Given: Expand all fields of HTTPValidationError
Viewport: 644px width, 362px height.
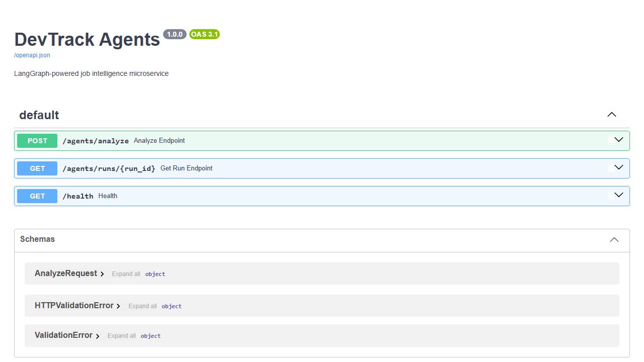Looking at the screenshot, I should tap(142, 306).
